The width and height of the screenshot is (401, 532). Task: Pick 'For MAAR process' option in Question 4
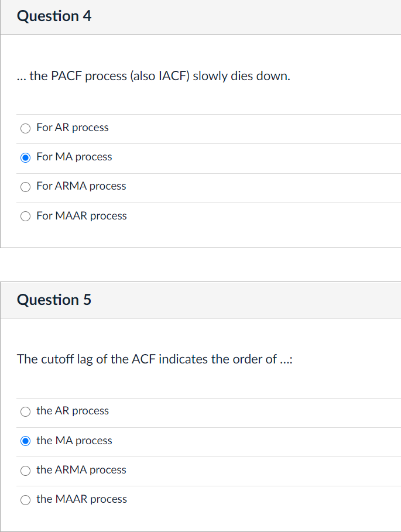(25, 216)
